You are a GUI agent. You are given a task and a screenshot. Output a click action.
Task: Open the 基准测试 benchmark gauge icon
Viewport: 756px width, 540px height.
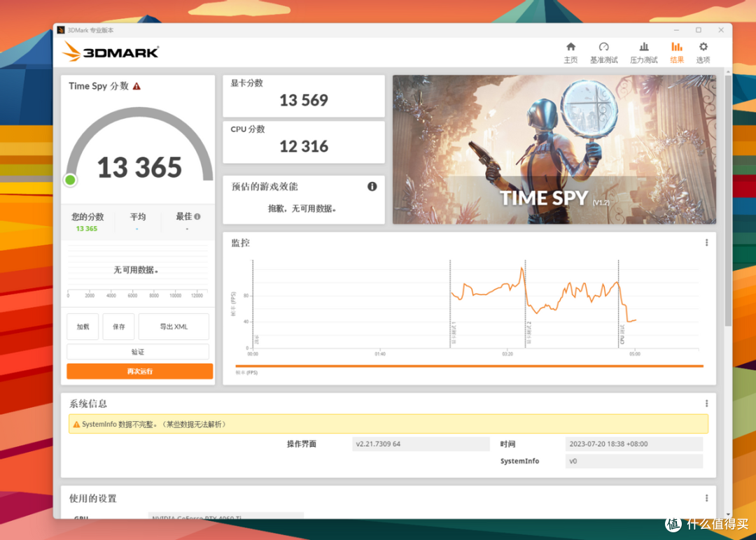coord(603,47)
